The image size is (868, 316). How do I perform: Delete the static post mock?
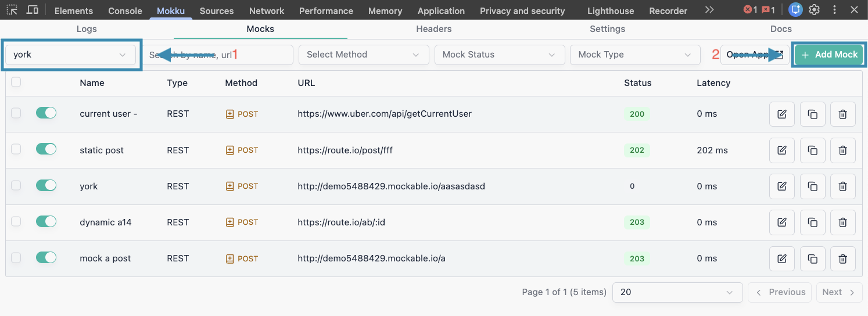pos(842,150)
